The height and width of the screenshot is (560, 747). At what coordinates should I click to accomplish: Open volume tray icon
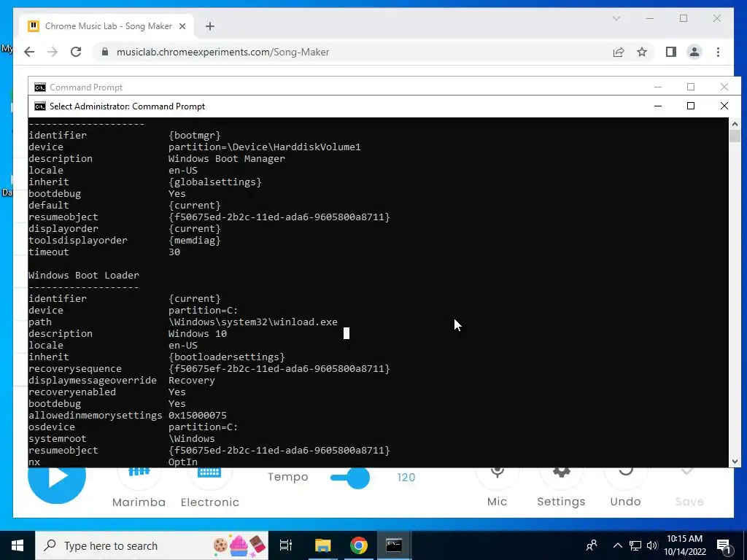652,545
